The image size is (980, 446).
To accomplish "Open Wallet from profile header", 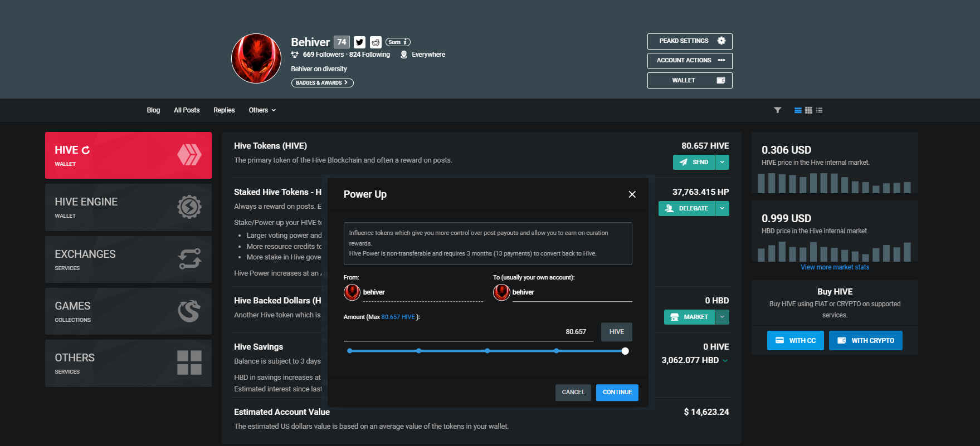I will [690, 80].
